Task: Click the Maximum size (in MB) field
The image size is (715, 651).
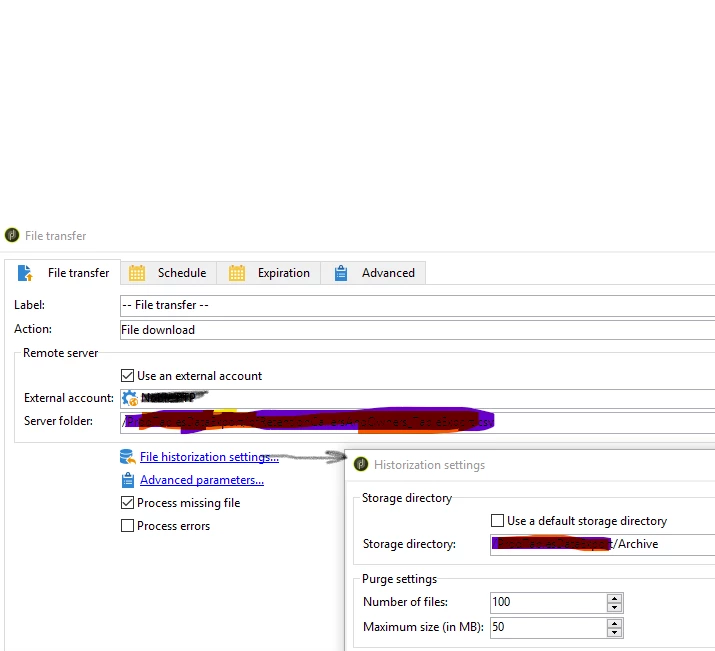Action: (549, 627)
